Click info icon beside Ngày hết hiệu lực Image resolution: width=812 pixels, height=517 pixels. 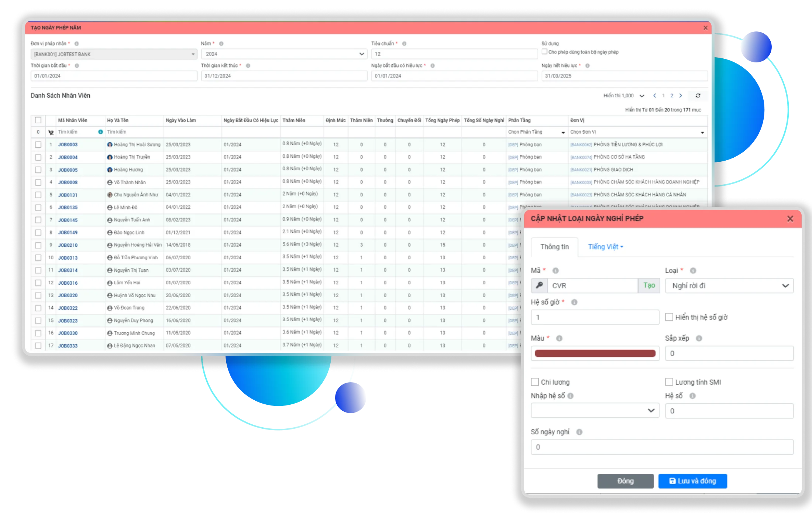[587, 66]
